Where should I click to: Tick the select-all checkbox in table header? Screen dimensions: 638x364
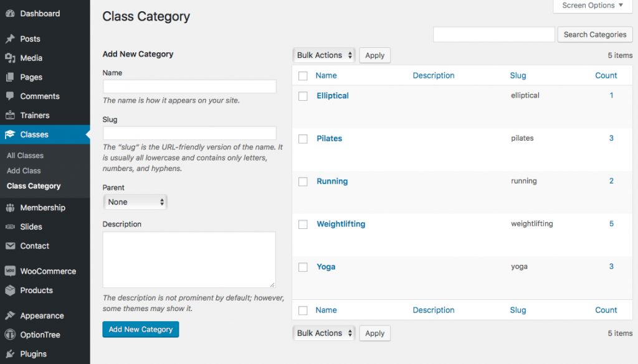point(303,75)
